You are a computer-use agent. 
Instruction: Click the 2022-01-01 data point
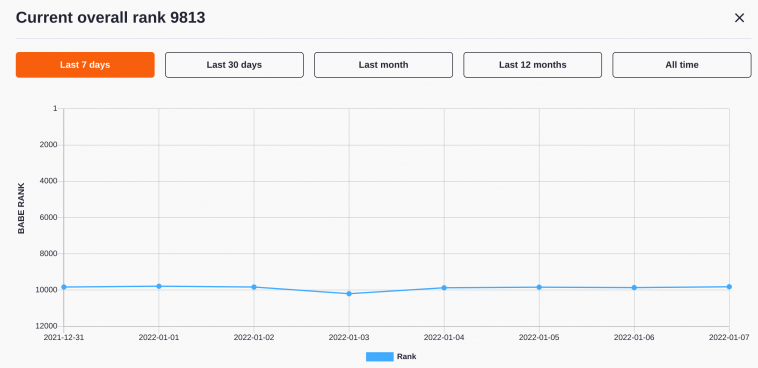159,286
